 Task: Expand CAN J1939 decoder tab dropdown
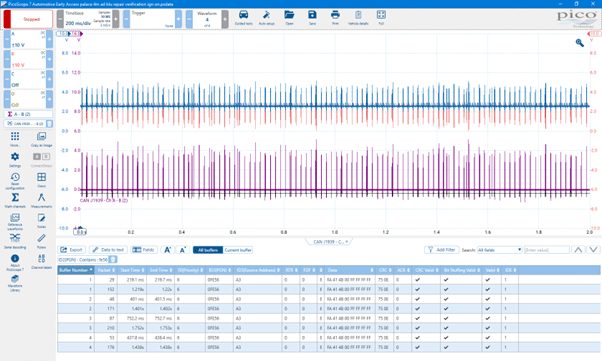coord(346,242)
